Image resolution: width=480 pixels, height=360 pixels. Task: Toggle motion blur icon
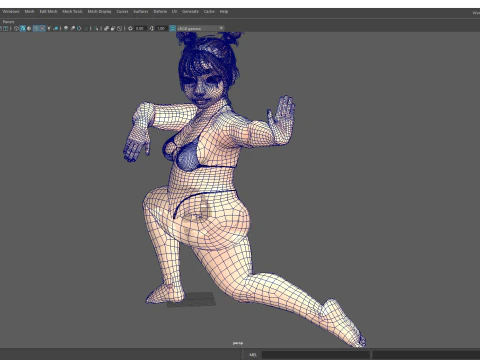72,28
